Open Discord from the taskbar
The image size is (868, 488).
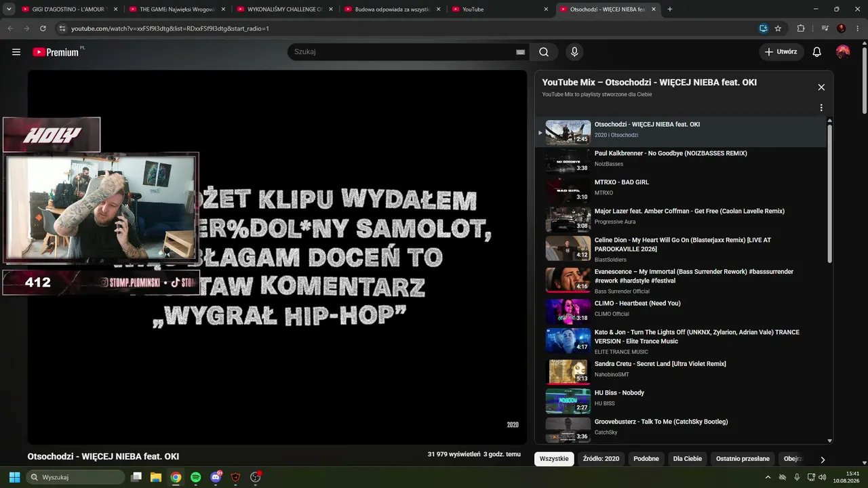(x=216, y=477)
